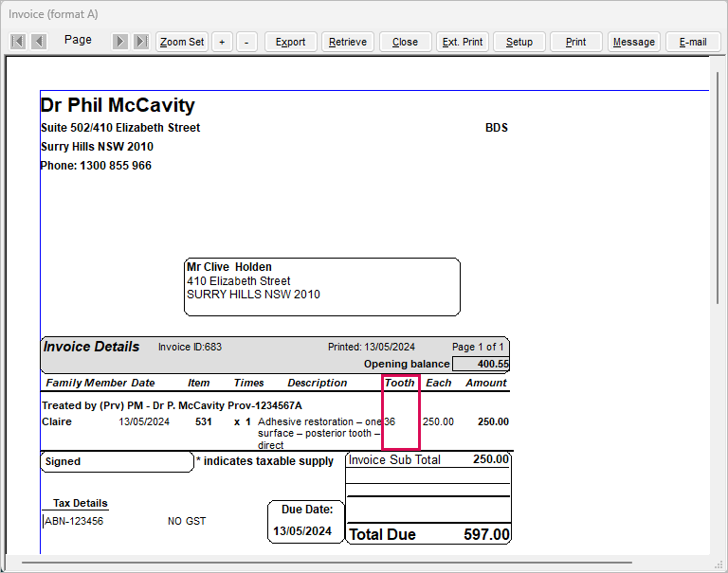Click tooth number 36
The image size is (728, 573).
(x=390, y=421)
